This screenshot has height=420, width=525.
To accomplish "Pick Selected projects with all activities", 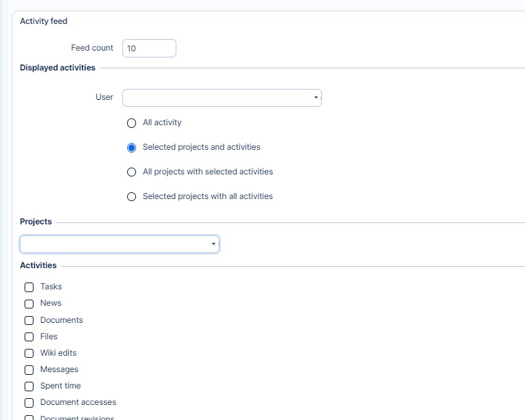I will tap(132, 197).
